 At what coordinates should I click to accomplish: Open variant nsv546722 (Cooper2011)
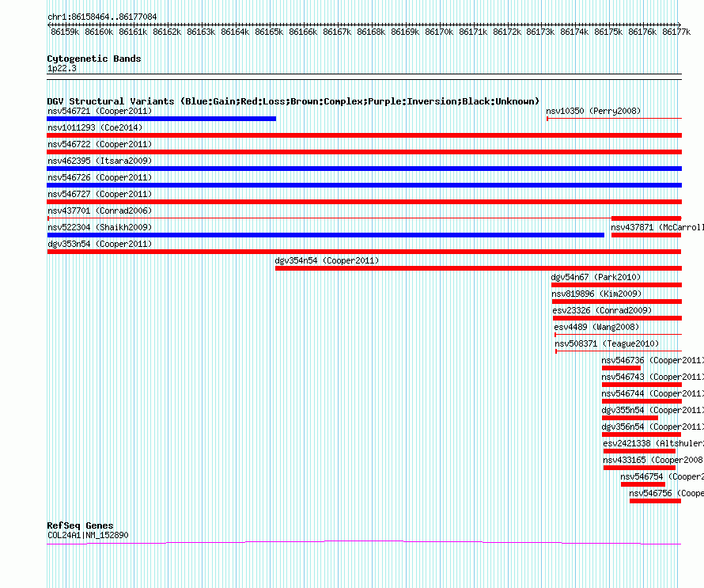point(100,144)
